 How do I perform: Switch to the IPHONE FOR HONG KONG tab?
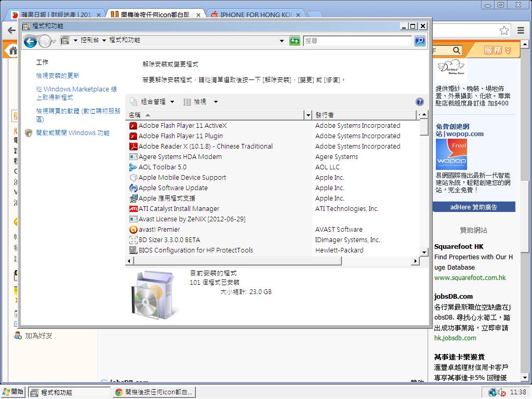(255, 15)
